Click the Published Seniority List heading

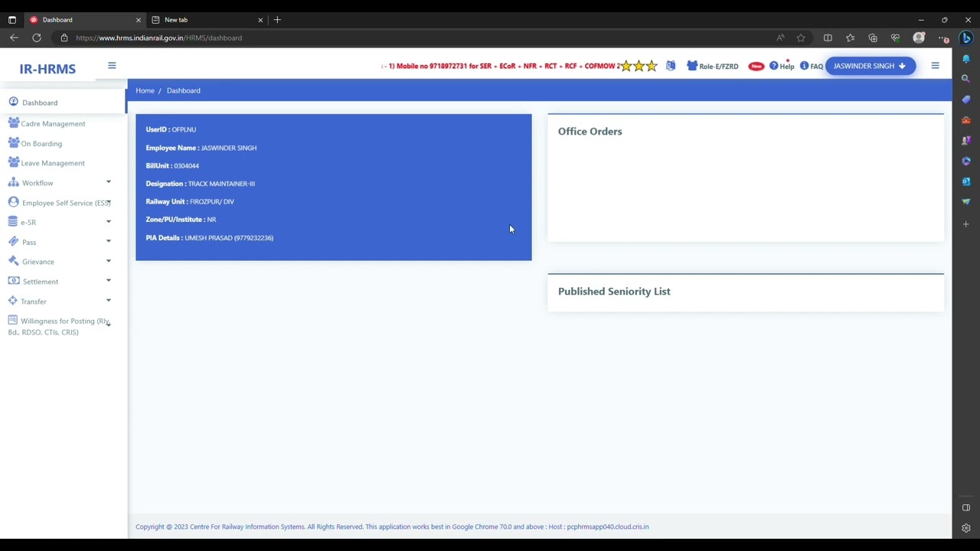[614, 292]
